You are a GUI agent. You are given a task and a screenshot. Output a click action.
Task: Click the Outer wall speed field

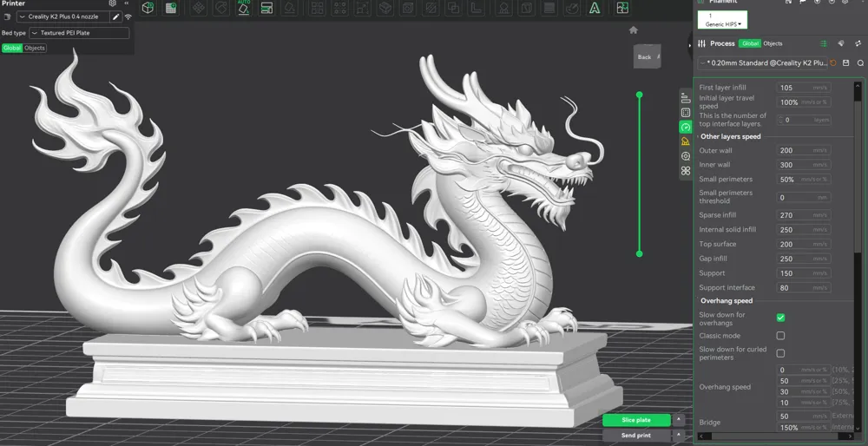tap(803, 150)
